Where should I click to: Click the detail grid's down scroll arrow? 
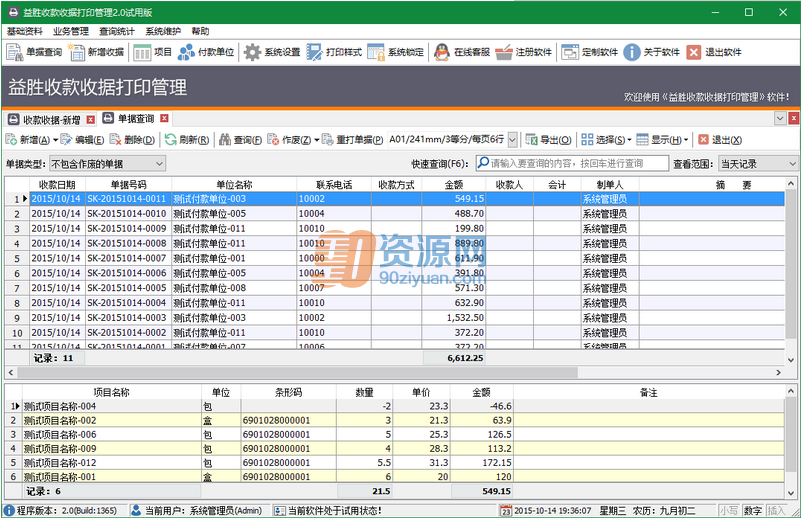791,493
